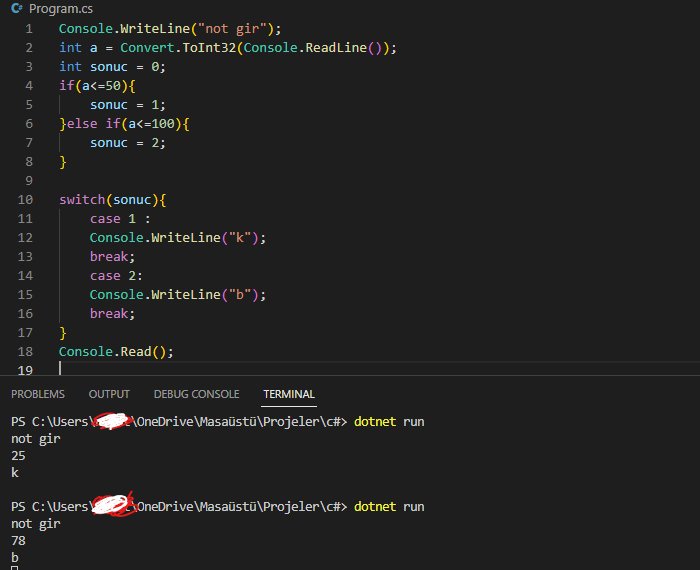
Task: Click terminal output letter b
Action: pos(15,558)
